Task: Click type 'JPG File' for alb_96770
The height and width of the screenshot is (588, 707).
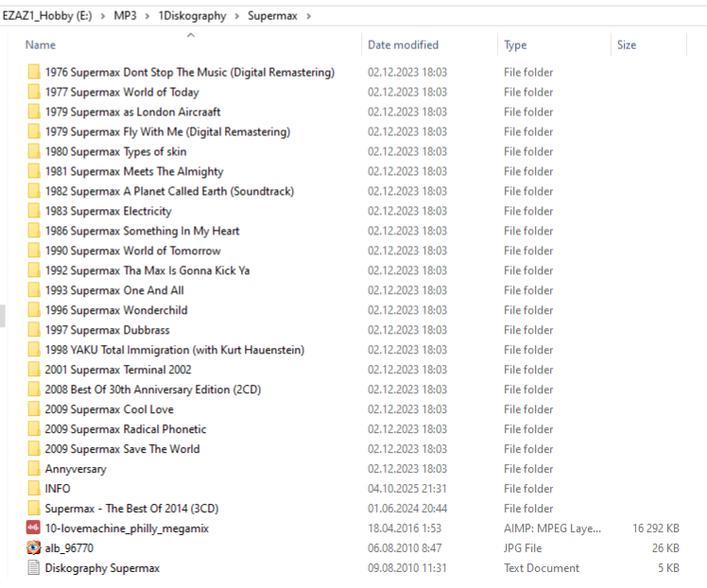Action: tap(523, 548)
